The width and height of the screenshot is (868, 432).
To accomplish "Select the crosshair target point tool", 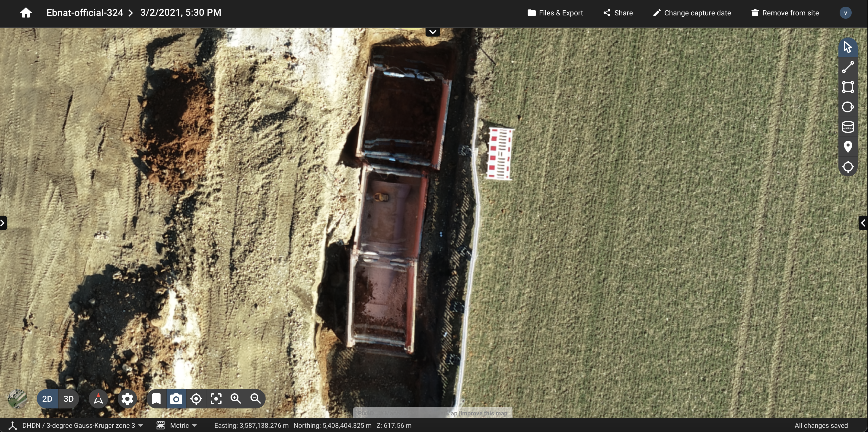I will 848,167.
